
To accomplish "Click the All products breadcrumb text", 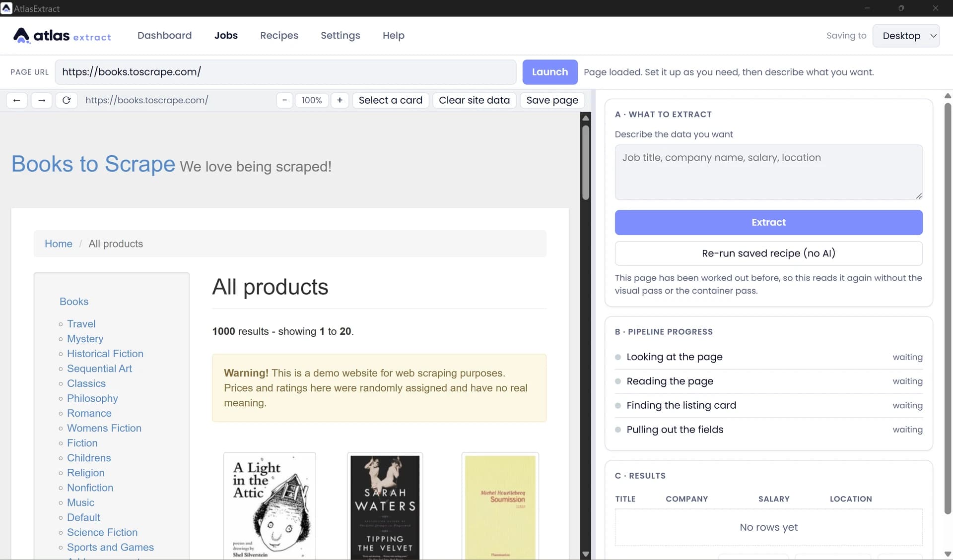I will [116, 244].
